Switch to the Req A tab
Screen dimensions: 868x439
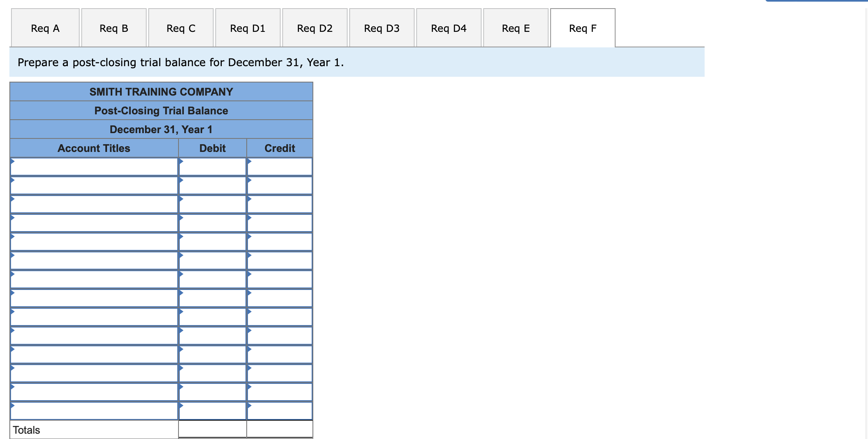[x=45, y=27]
